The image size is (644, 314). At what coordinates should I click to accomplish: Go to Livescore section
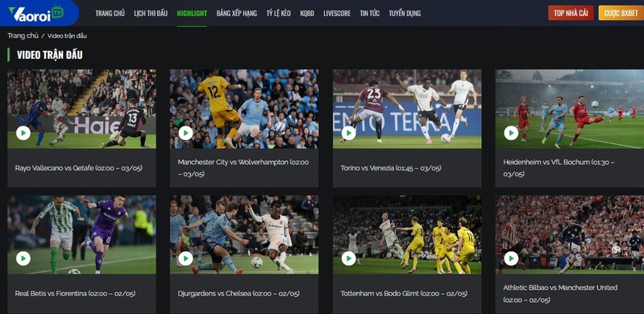point(337,13)
